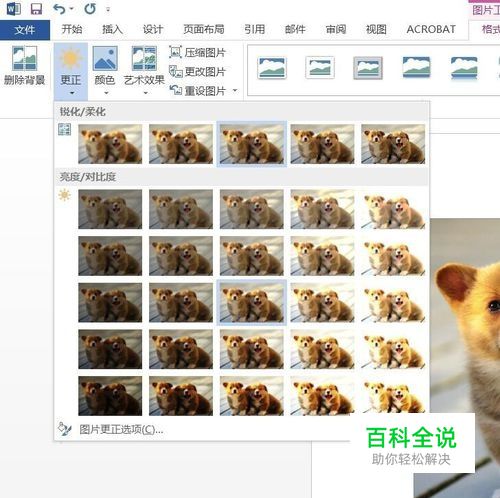Screen dimensions: 500x498
Task: Open the 文件 menu
Action: click(25, 30)
